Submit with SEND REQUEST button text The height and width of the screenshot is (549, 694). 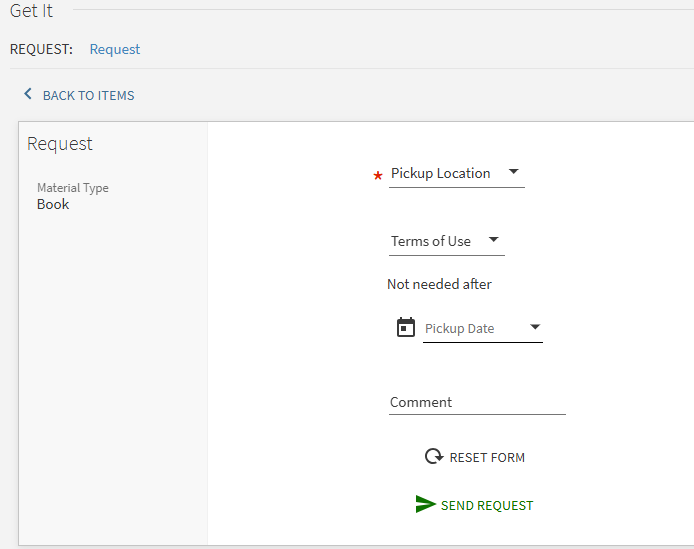click(x=487, y=506)
